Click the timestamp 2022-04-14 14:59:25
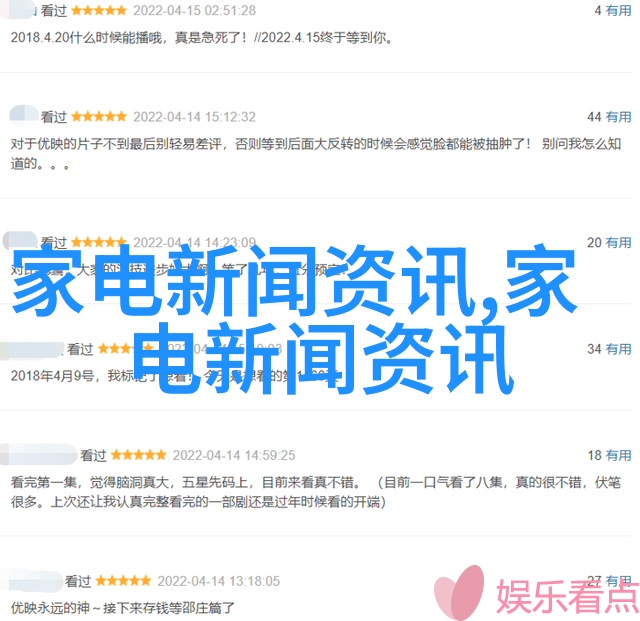 [234, 455]
